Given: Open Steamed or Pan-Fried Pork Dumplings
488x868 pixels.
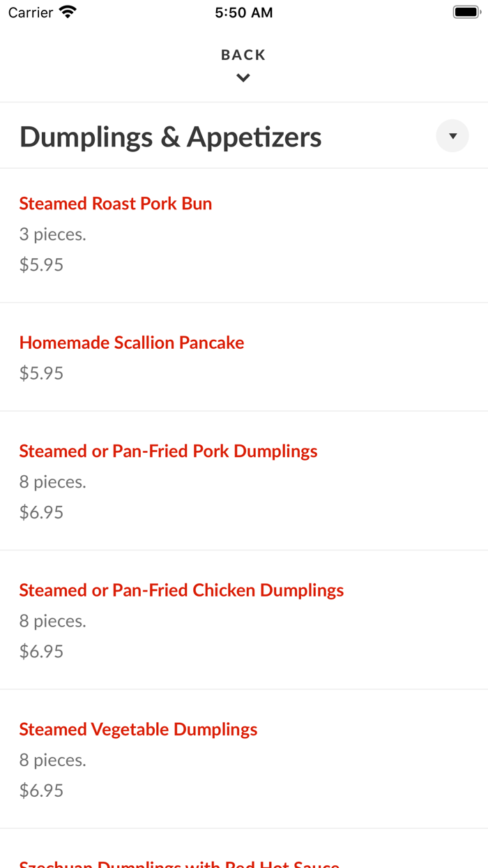Looking at the screenshot, I should [168, 451].
